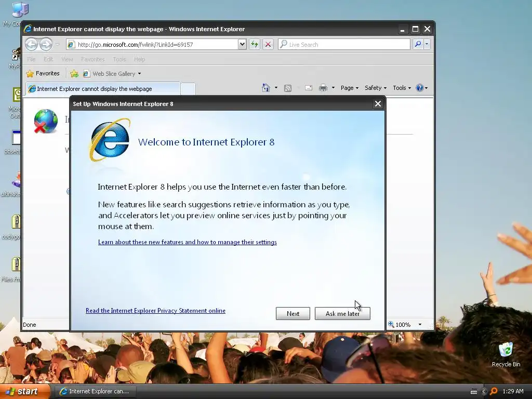The width and height of the screenshot is (532, 399).
Task: Open the search provider options dropdown
Action: (x=427, y=44)
